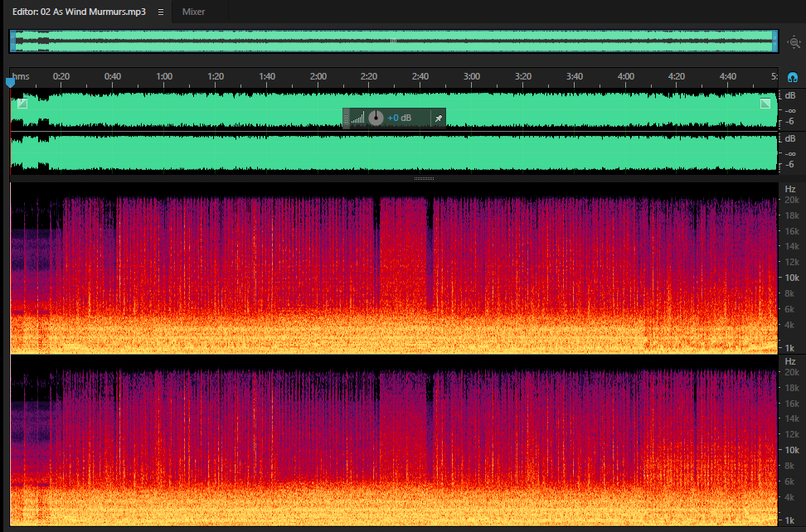Click the 1k label on upper spectrogram scale
Image resolution: width=806 pixels, height=532 pixels.
[x=790, y=348]
